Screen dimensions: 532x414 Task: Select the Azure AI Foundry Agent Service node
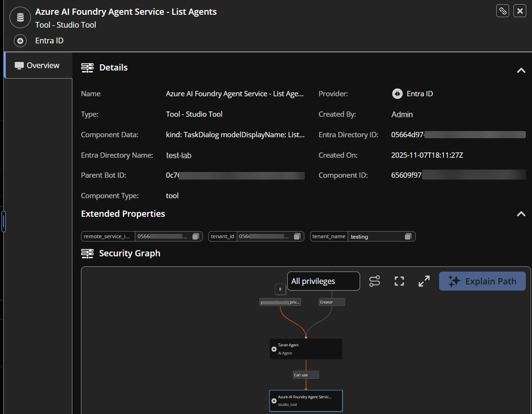tap(306, 401)
